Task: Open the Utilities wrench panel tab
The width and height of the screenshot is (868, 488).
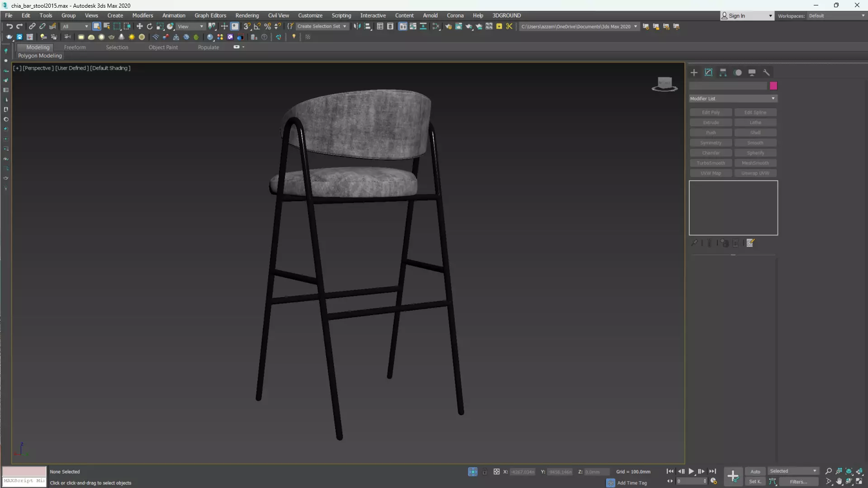Action: [x=766, y=72]
